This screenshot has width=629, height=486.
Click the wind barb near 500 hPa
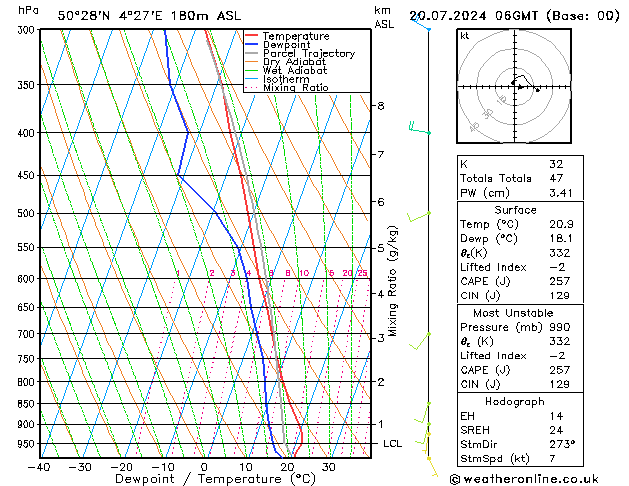[x=419, y=215]
